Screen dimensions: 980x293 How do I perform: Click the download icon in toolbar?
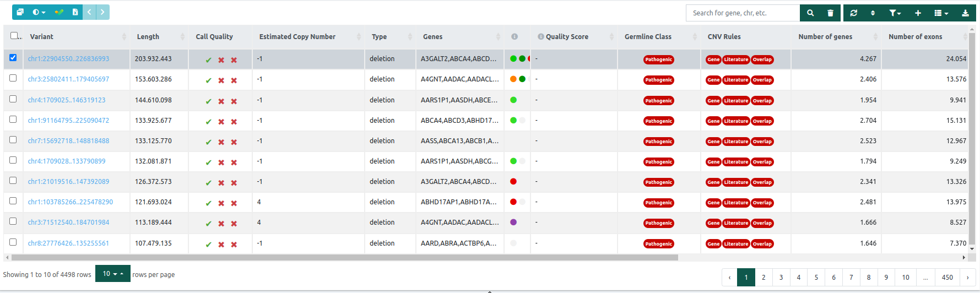pos(965,13)
